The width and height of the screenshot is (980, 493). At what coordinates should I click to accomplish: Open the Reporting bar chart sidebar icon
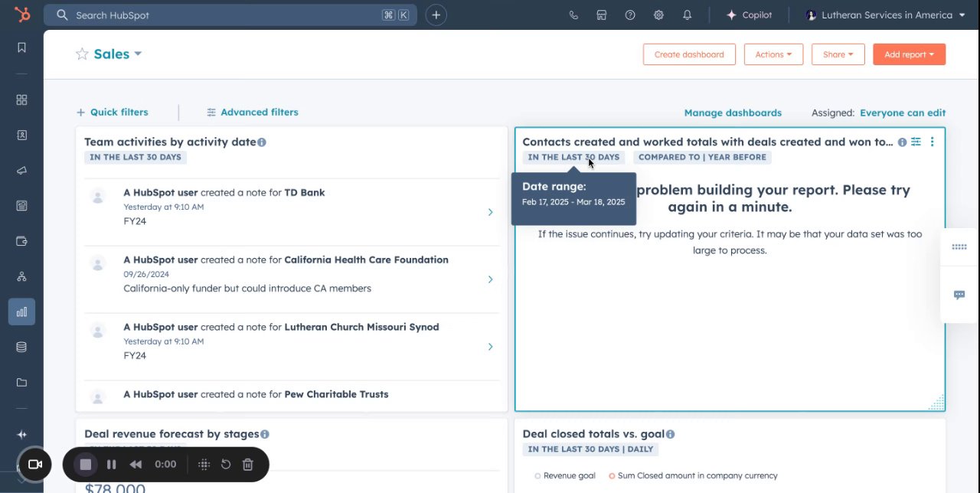tap(21, 312)
